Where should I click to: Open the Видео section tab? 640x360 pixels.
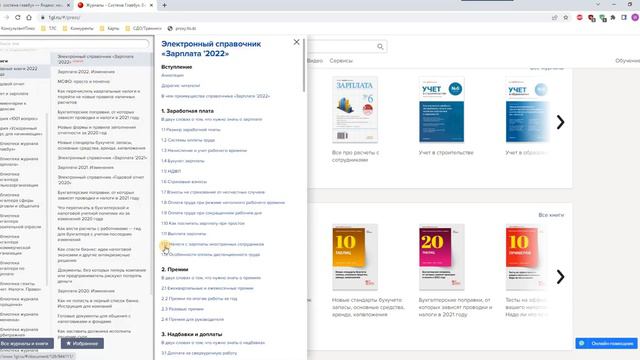[x=315, y=60]
